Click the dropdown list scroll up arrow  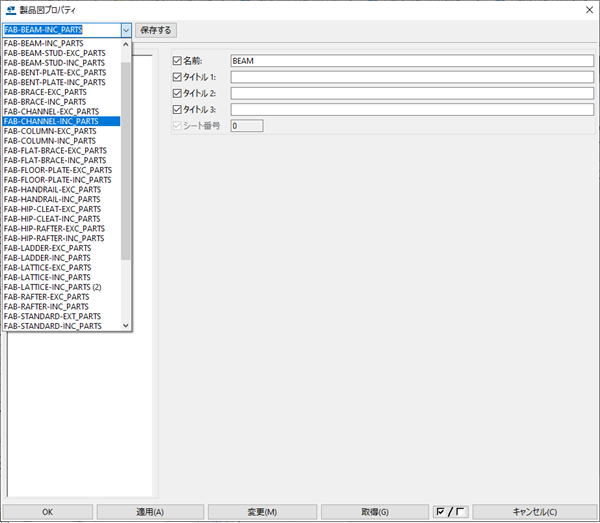click(126, 44)
